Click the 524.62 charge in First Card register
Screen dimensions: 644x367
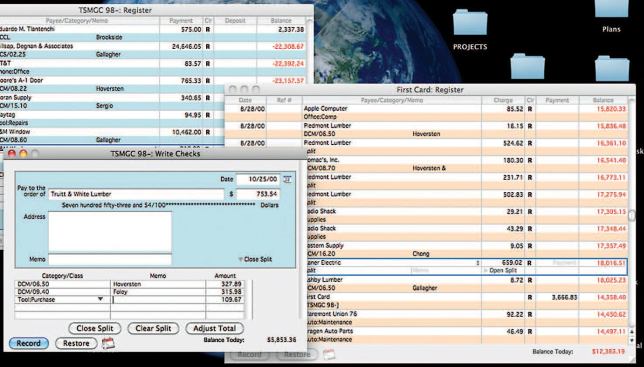[513, 143]
